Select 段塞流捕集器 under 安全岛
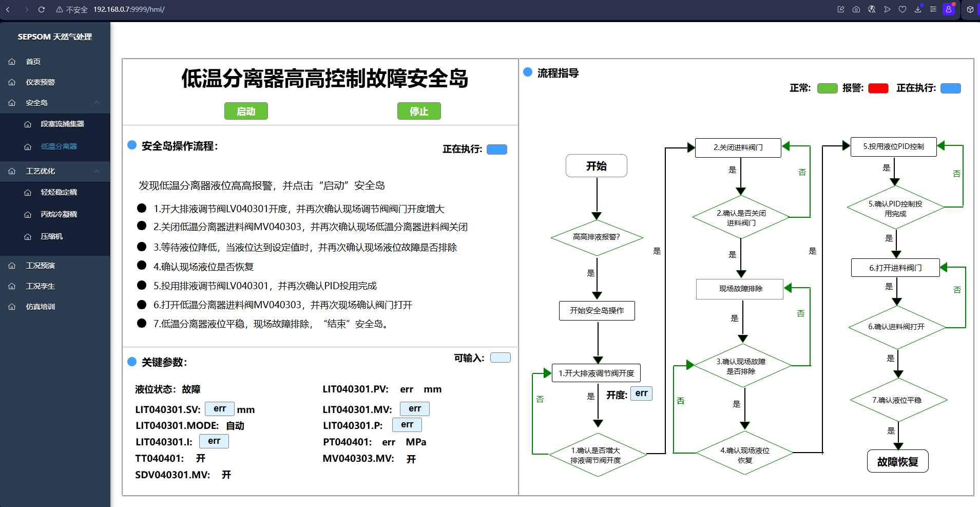Image resolution: width=980 pixels, height=507 pixels. (62, 124)
